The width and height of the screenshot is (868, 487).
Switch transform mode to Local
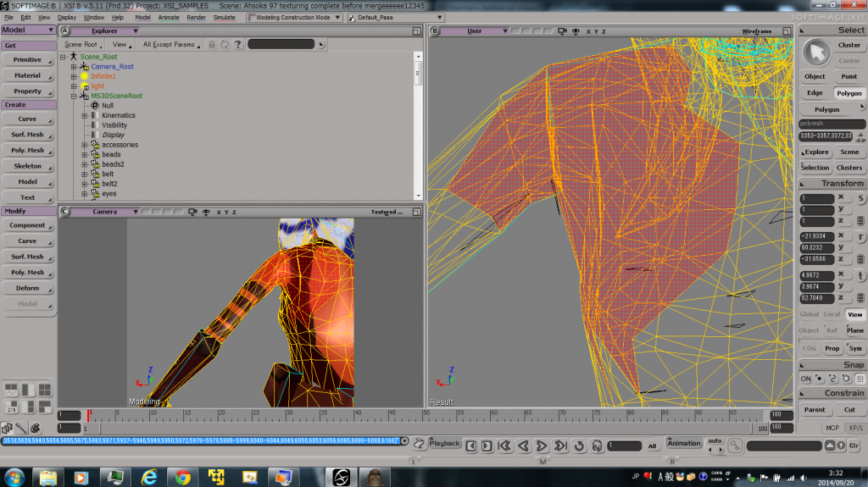tap(832, 314)
